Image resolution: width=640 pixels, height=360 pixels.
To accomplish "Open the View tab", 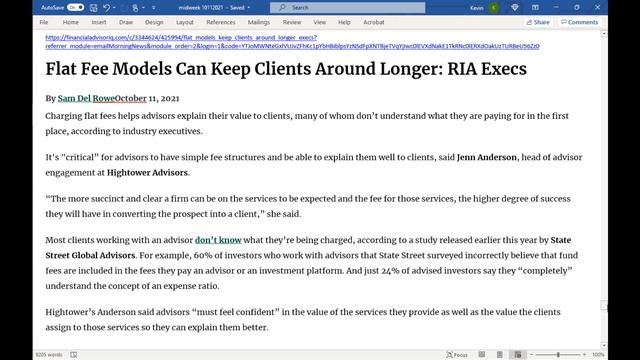I will click(x=320, y=22).
